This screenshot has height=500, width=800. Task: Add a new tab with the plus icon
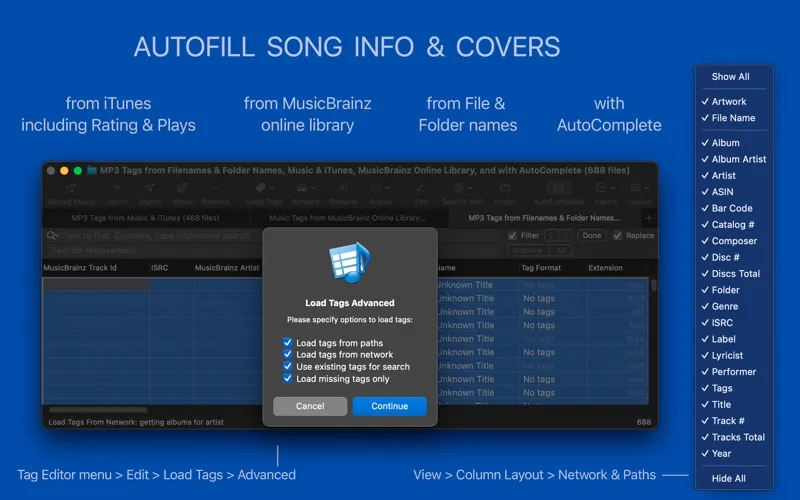pyautogui.click(x=648, y=218)
